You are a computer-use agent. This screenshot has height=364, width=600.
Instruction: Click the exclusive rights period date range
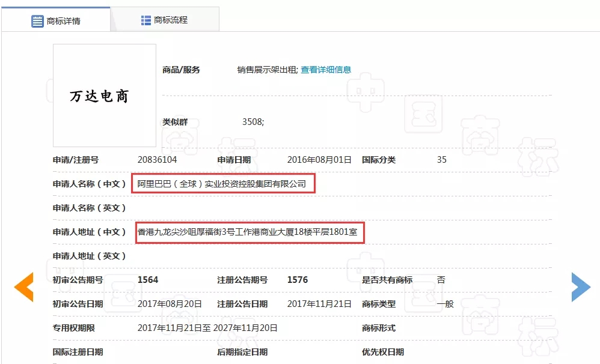click(x=207, y=328)
